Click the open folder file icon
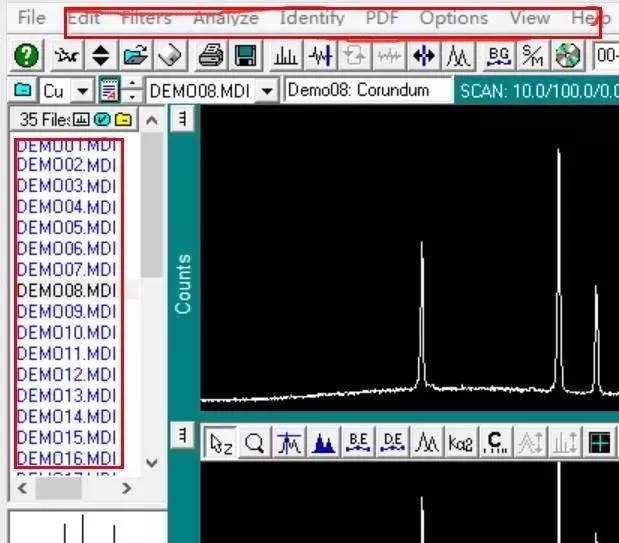619x543 pixels. 135,55
